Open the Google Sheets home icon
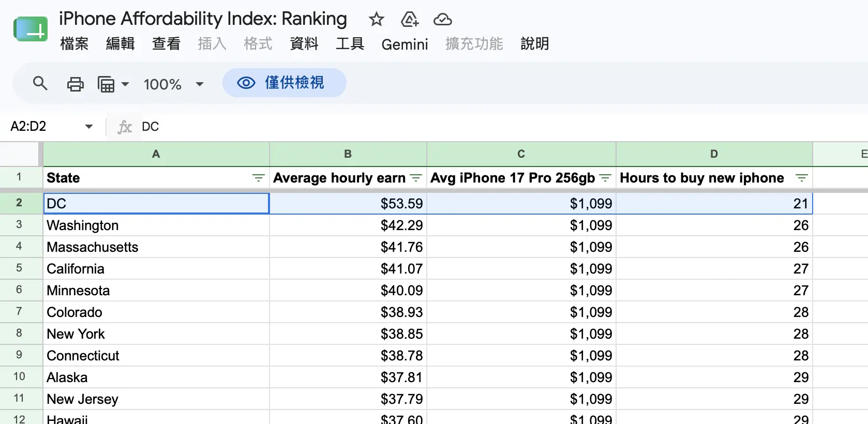The image size is (868, 424). click(31, 29)
